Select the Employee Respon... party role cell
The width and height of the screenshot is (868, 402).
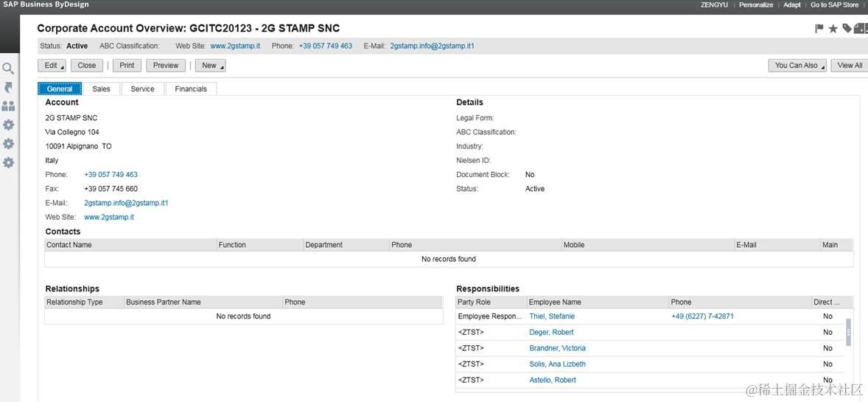point(490,316)
